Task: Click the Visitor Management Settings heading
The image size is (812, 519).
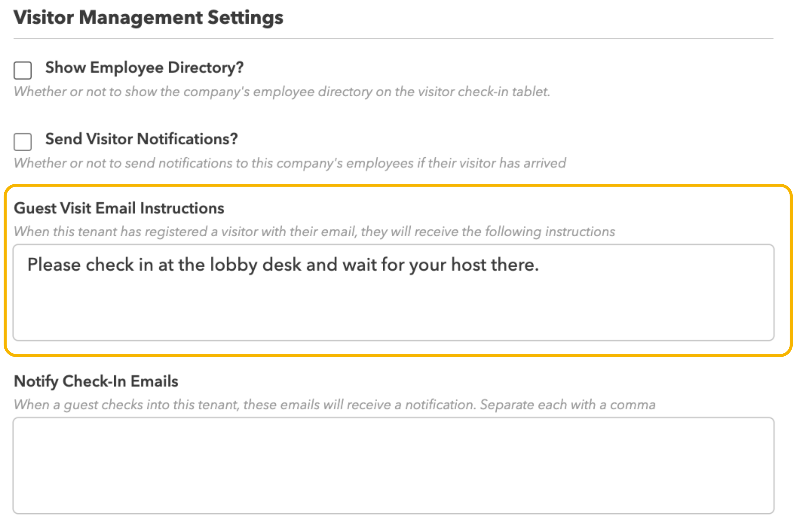Action: pos(148,18)
